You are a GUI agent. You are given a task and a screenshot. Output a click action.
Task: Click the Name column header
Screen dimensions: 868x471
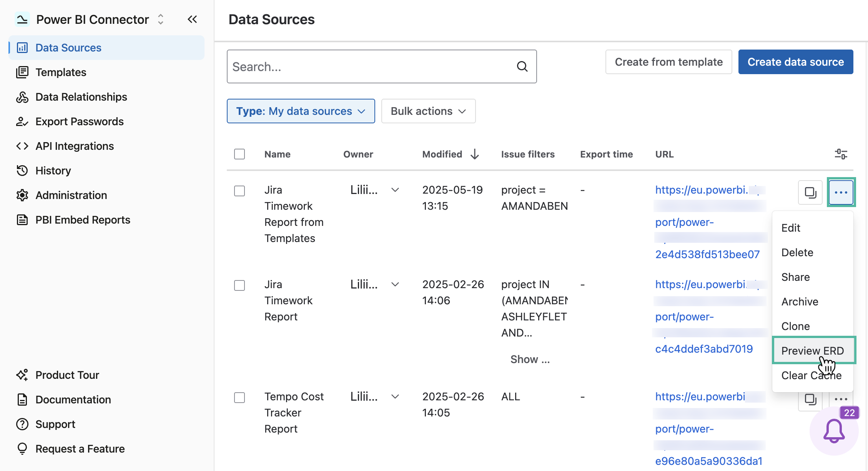pyautogui.click(x=277, y=154)
